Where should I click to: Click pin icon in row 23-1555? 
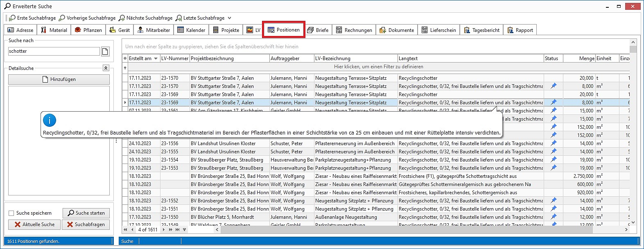coord(554,151)
